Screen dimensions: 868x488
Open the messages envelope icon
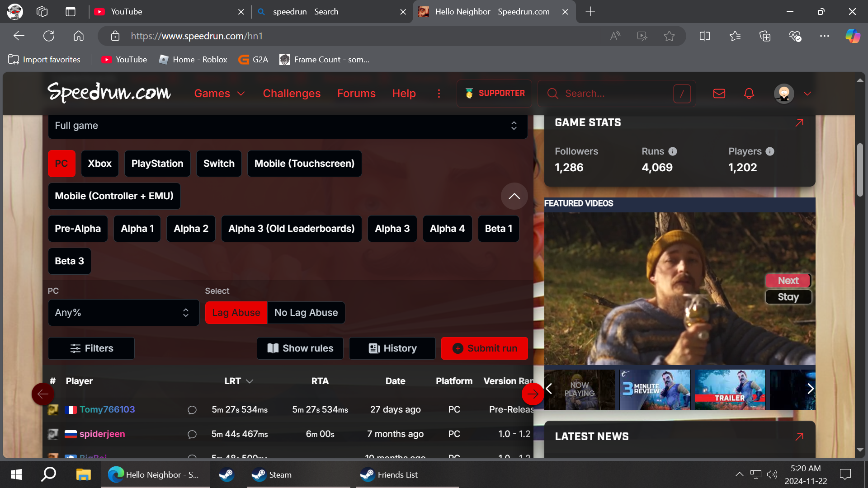point(719,94)
